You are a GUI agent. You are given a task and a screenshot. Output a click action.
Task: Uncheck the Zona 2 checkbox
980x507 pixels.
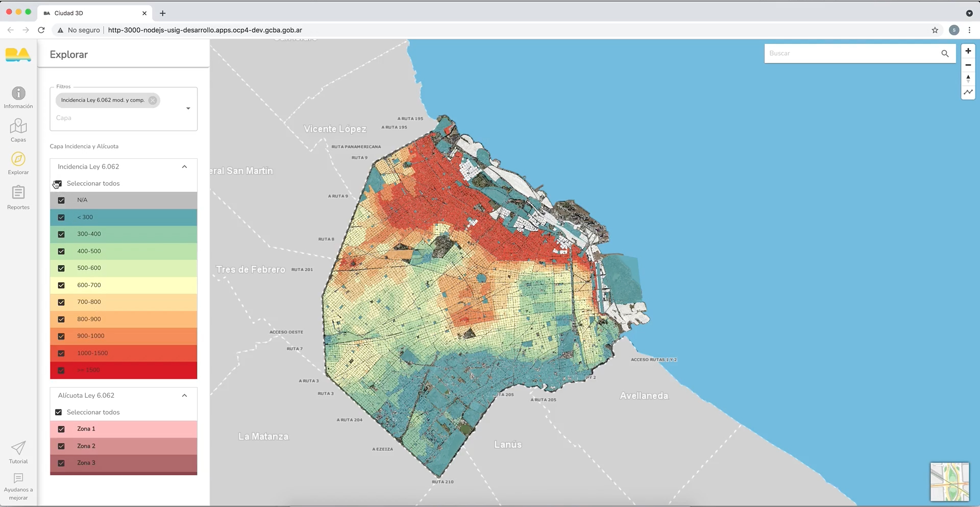tap(61, 446)
